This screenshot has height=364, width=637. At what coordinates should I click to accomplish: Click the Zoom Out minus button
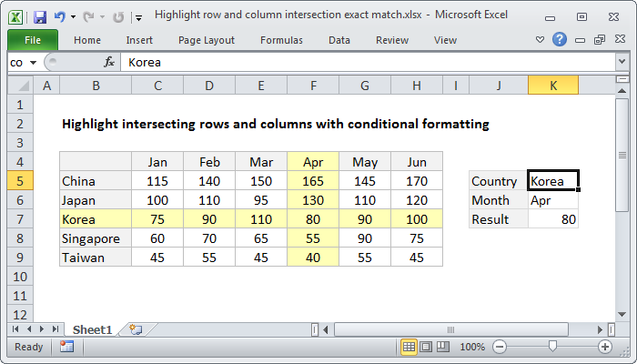500,347
